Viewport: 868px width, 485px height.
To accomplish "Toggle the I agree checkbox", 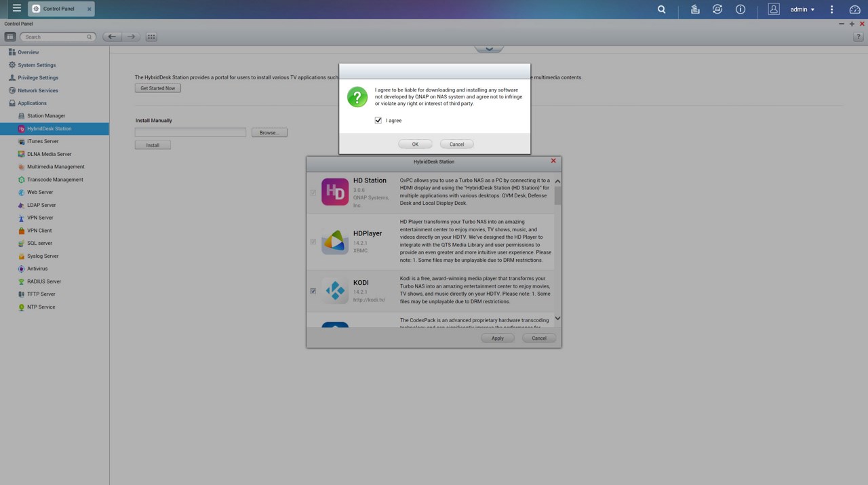I will (378, 120).
